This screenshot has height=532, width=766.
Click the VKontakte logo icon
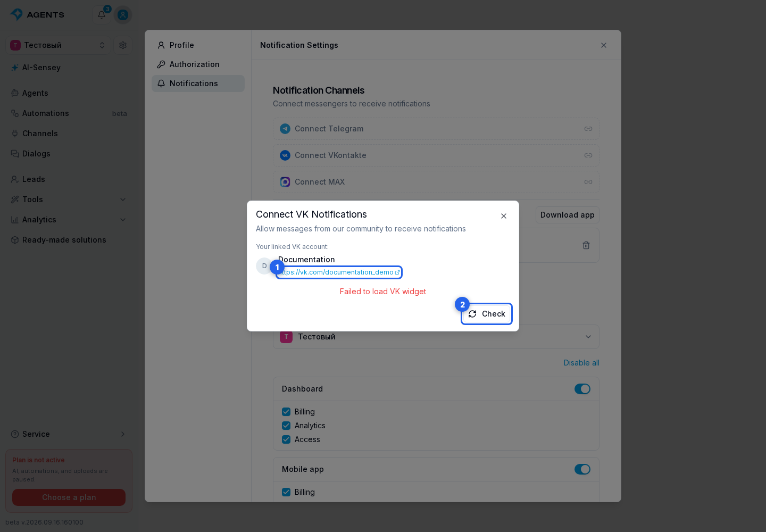(x=285, y=155)
